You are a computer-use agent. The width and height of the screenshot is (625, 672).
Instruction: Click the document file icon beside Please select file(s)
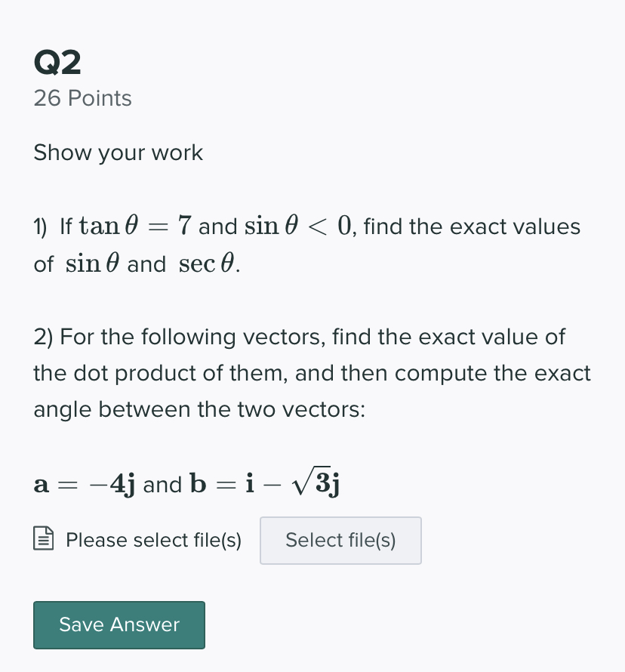(x=43, y=539)
